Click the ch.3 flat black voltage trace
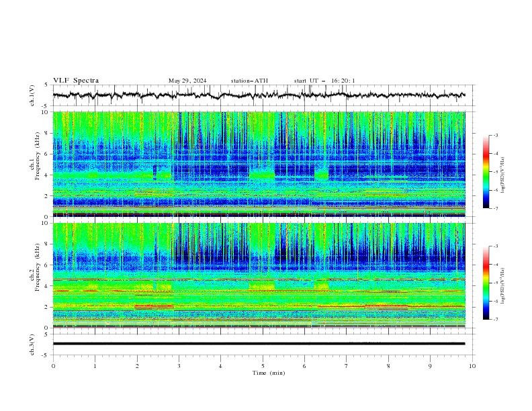532x411 pixels. pyautogui.click(x=259, y=344)
